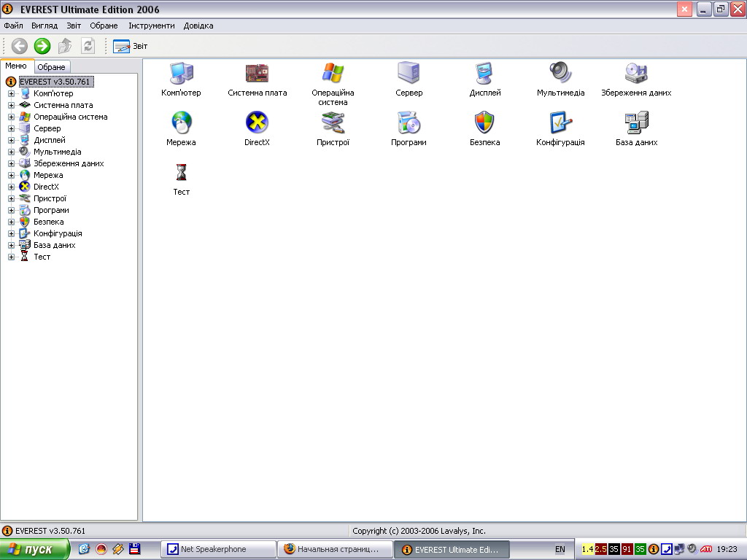Click the пуск Start button
Image resolution: width=747 pixels, height=560 pixels.
pyautogui.click(x=34, y=550)
